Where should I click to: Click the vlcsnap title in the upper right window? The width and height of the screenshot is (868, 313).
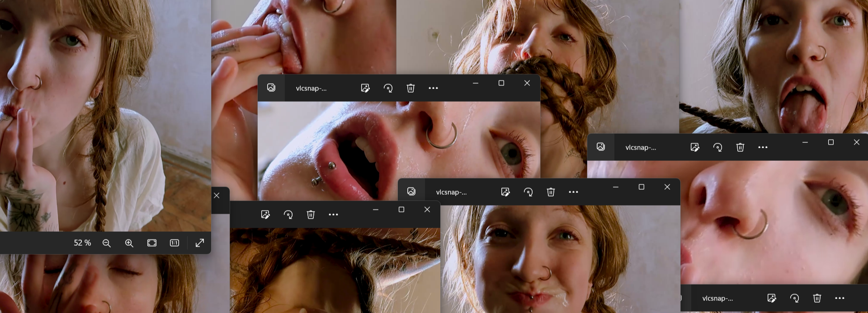pos(641,148)
